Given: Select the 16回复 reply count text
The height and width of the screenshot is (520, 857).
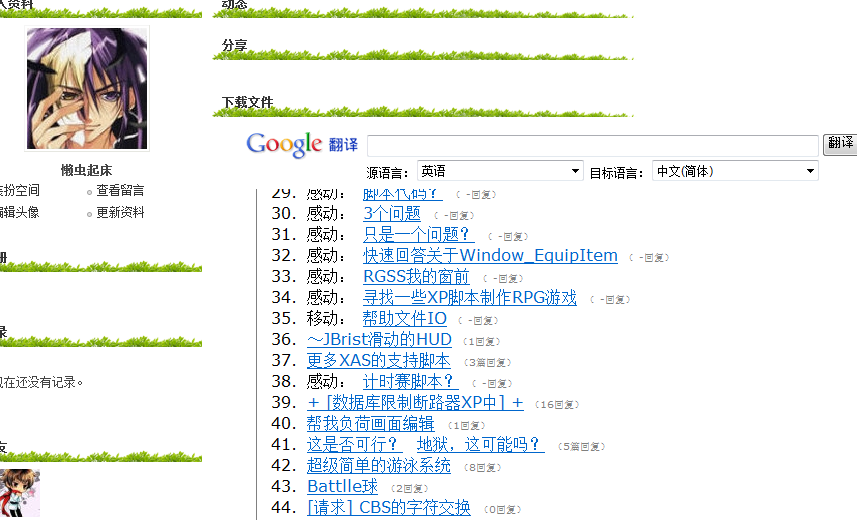Looking at the screenshot, I should point(557,405).
